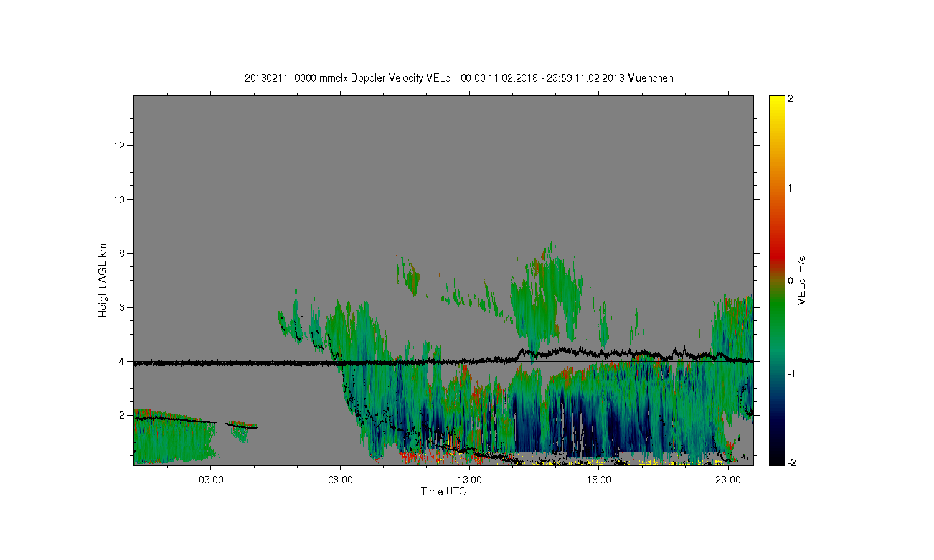Click the 'Time UTC' axis label

click(x=443, y=492)
